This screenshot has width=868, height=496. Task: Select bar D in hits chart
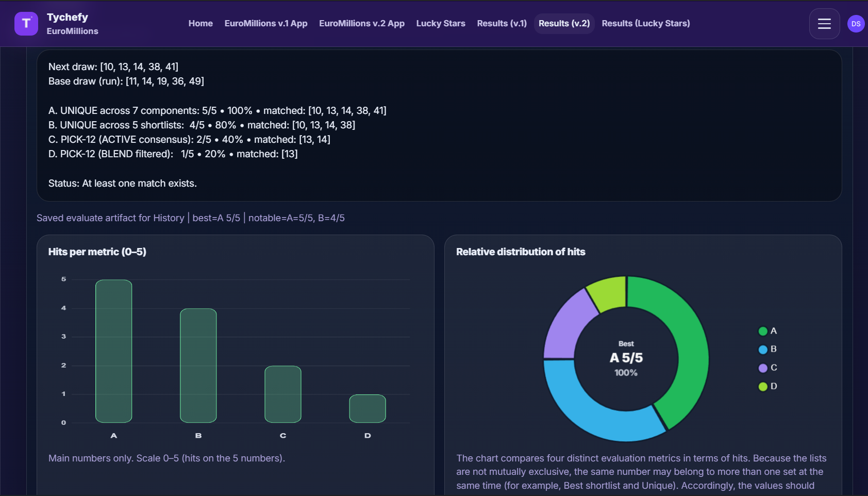(x=368, y=408)
